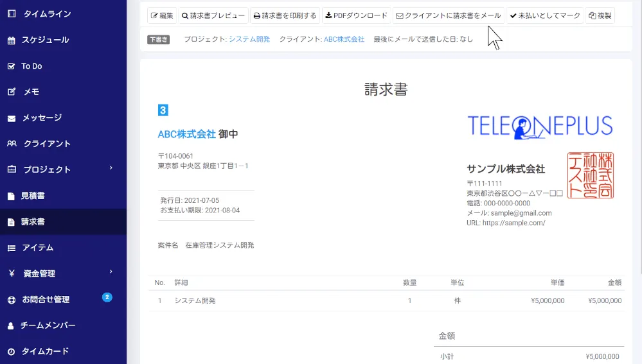Click the inquiry count badge showing 2

tap(107, 297)
